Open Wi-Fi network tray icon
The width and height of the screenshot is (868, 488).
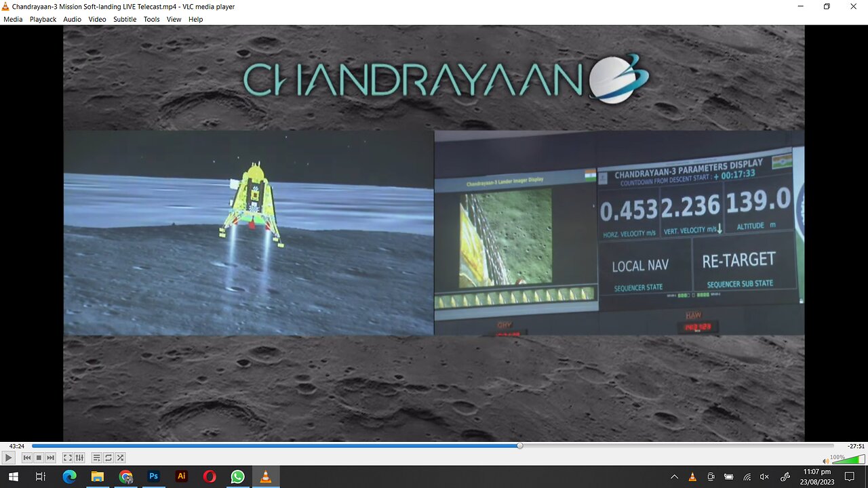747,477
